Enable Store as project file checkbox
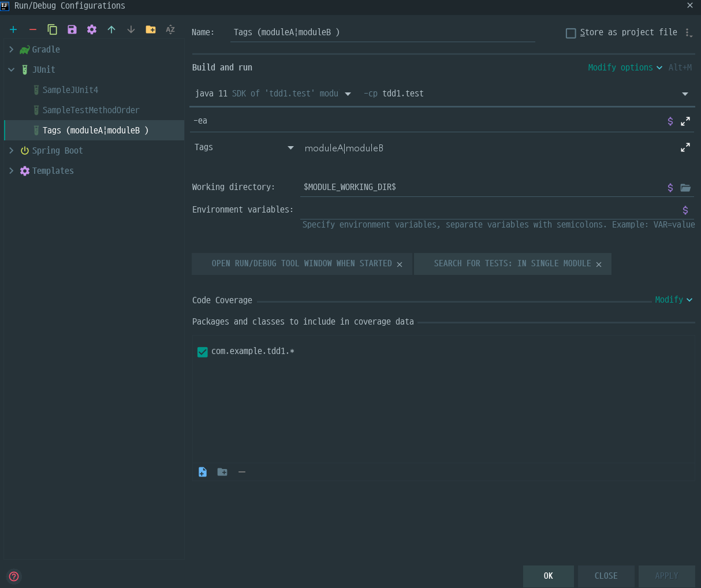701x588 pixels. (x=571, y=33)
